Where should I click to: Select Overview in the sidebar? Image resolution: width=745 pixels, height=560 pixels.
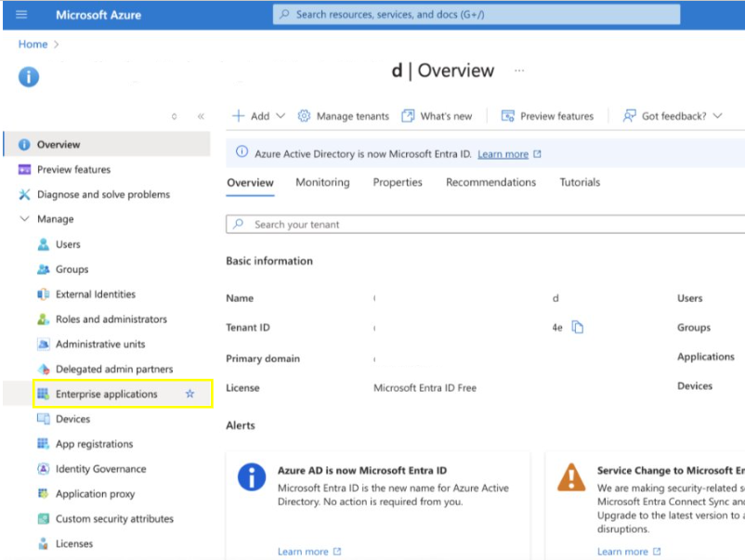[107, 144]
